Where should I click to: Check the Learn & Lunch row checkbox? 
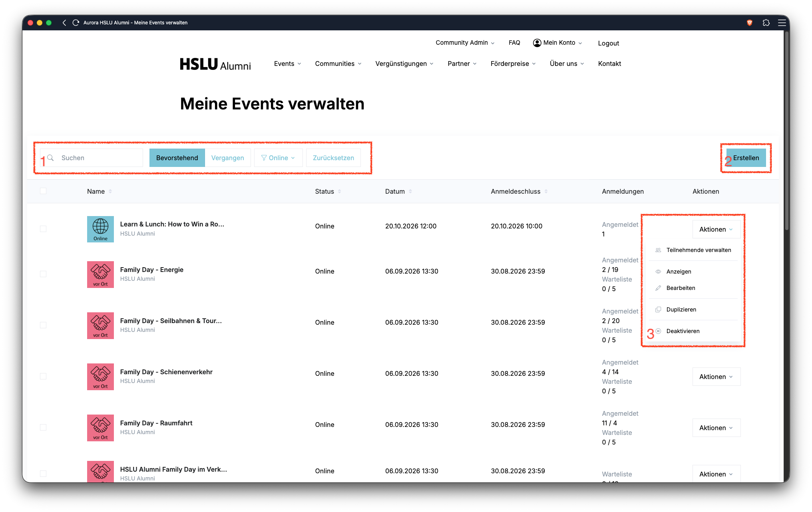43,229
